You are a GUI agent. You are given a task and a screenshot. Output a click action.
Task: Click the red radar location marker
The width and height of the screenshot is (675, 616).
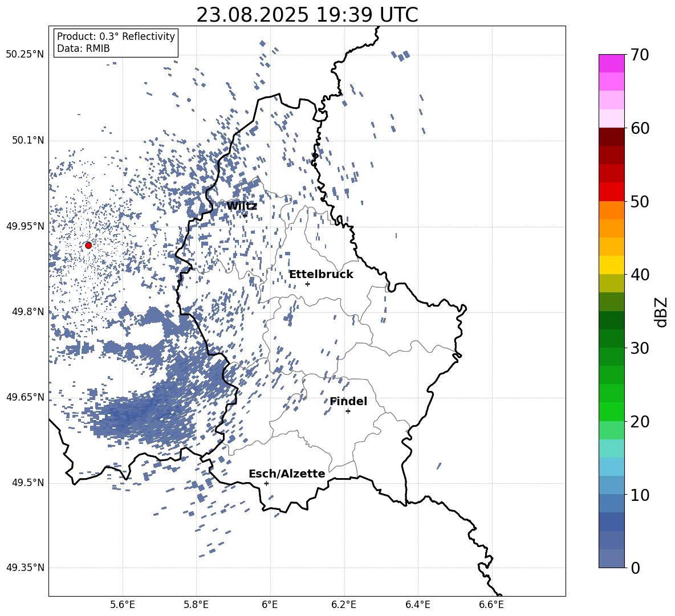[x=88, y=246]
